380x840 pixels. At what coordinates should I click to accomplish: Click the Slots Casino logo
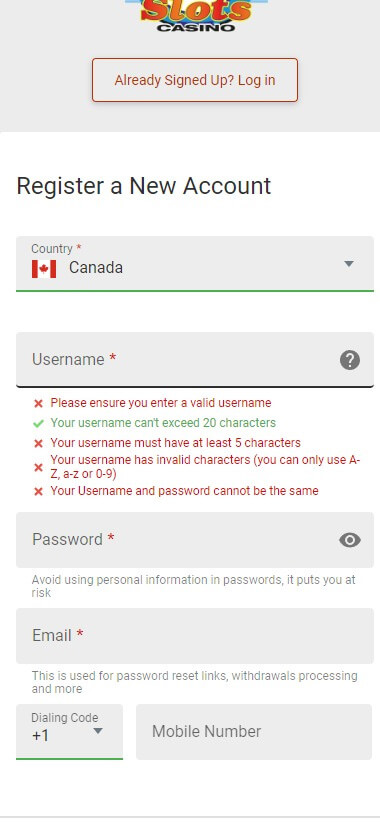click(x=196, y=16)
